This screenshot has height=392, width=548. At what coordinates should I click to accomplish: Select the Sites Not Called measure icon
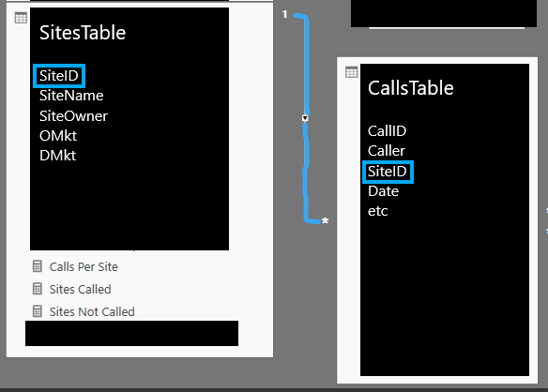tap(38, 311)
